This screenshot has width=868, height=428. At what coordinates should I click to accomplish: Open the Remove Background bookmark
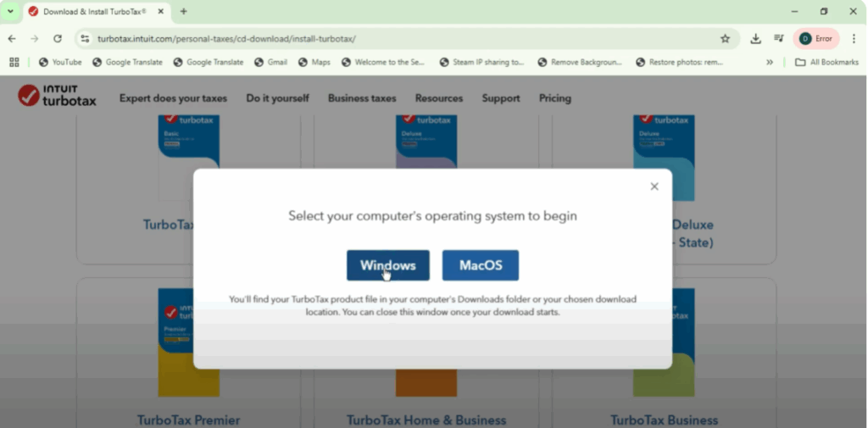(x=580, y=62)
